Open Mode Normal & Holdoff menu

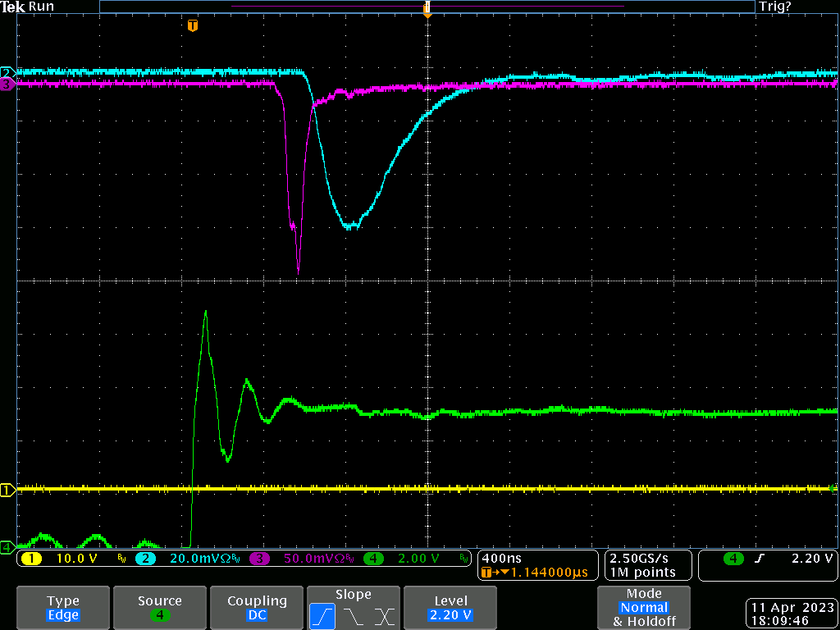click(x=644, y=608)
